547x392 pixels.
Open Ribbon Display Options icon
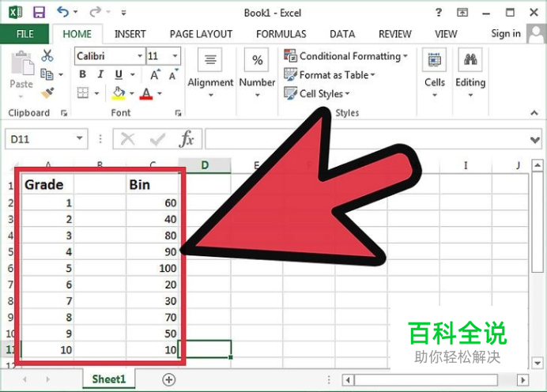462,13
